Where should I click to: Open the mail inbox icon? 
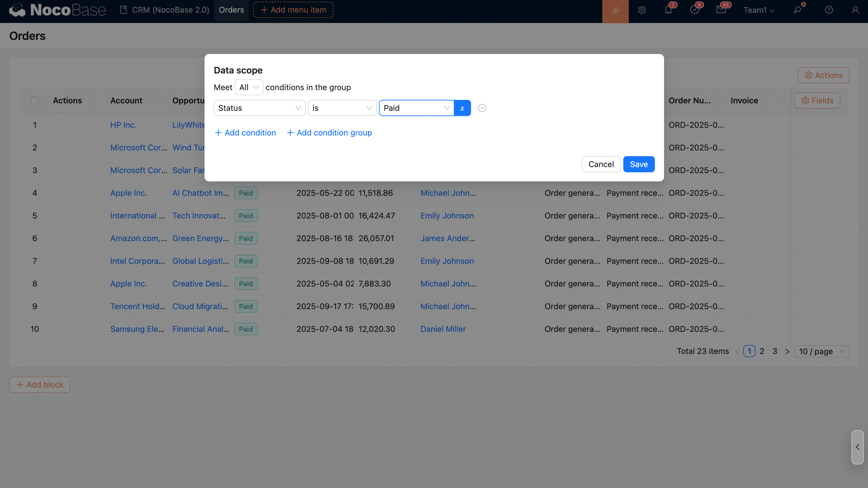pos(721,10)
